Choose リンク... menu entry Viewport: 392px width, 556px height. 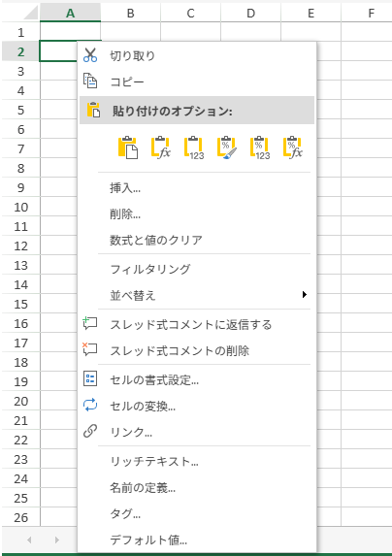(x=197, y=432)
